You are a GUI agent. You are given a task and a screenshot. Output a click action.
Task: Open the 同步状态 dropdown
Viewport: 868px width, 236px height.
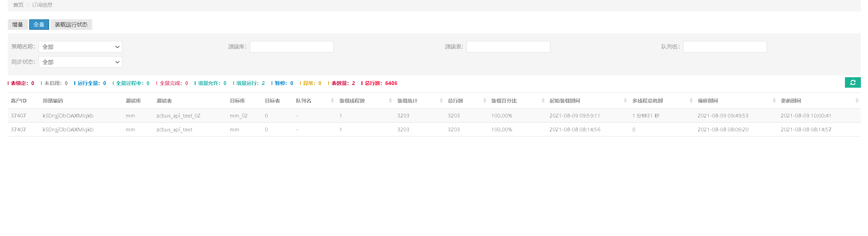coord(80,62)
